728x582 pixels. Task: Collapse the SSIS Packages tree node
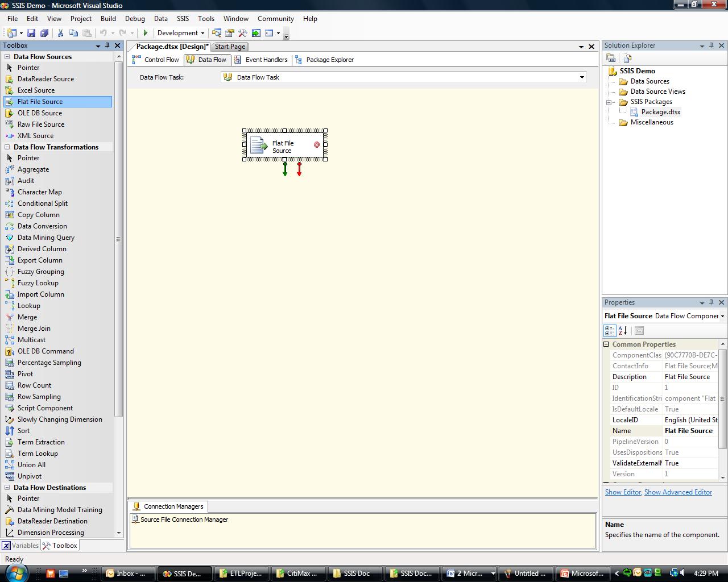point(609,102)
